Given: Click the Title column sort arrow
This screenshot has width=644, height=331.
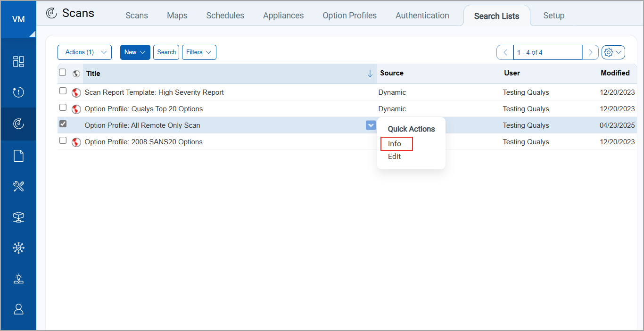Looking at the screenshot, I should click(370, 74).
